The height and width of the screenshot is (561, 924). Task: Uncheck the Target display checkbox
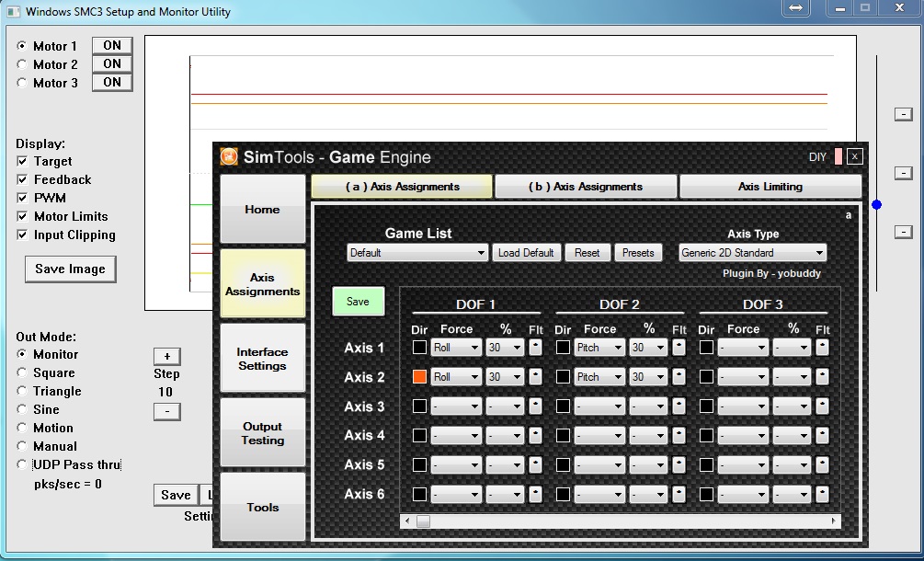pos(22,161)
